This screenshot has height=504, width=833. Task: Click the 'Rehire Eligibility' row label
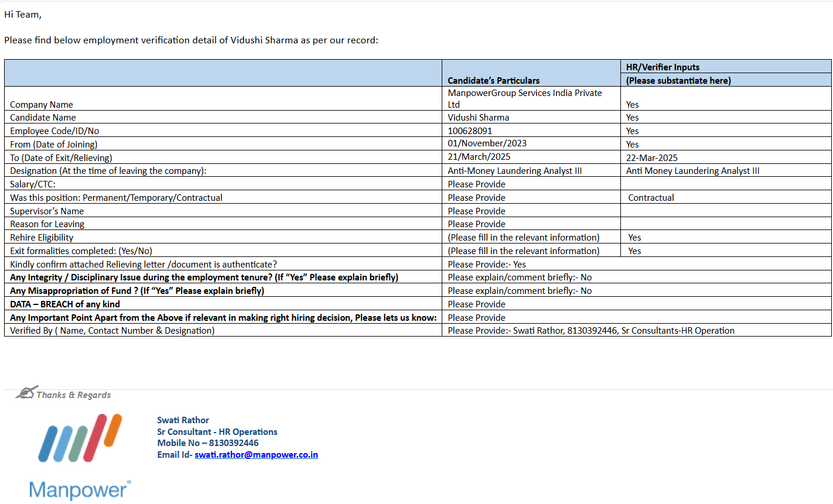point(42,238)
